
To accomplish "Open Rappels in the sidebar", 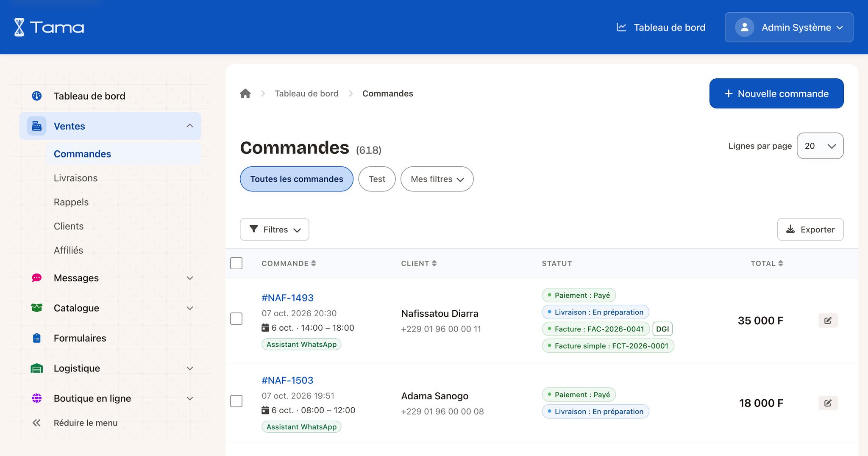I will [x=71, y=202].
